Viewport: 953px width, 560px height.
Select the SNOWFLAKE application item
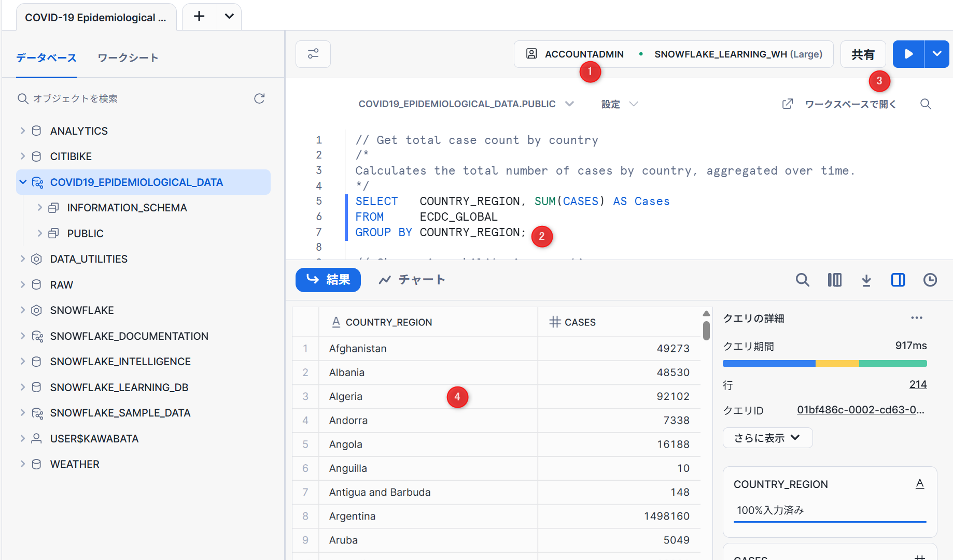[82, 310]
